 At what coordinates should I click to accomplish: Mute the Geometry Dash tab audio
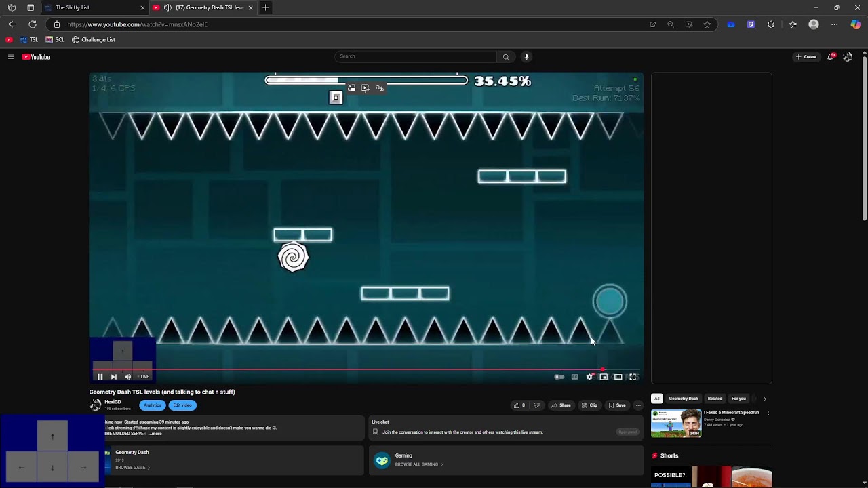click(167, 7)
